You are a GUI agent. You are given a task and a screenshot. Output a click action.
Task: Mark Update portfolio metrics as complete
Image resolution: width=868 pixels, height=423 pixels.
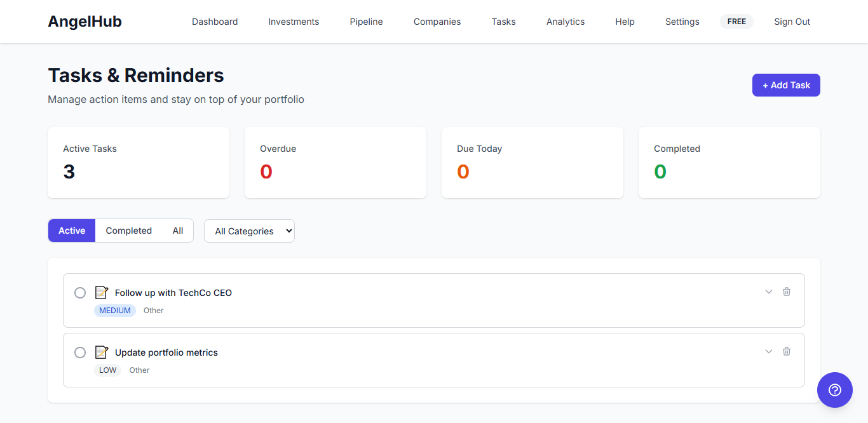tap(80, 352)
